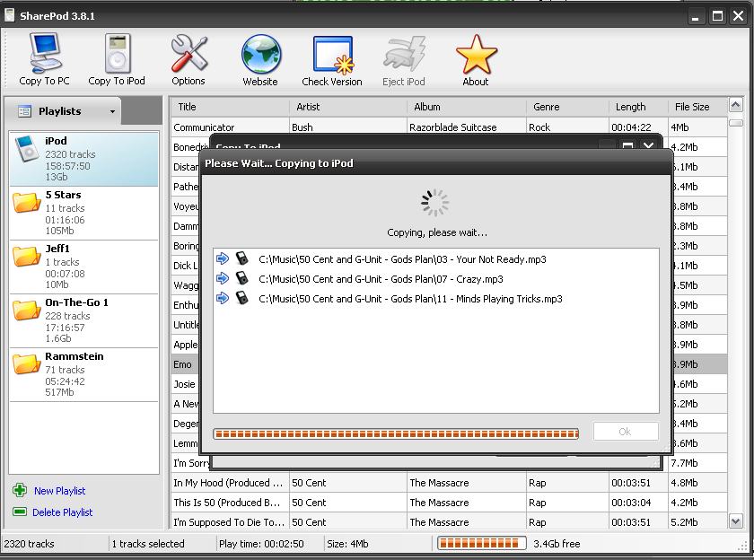Sort by the Artist column header
The image size is (754, 560).
point(348,107)
